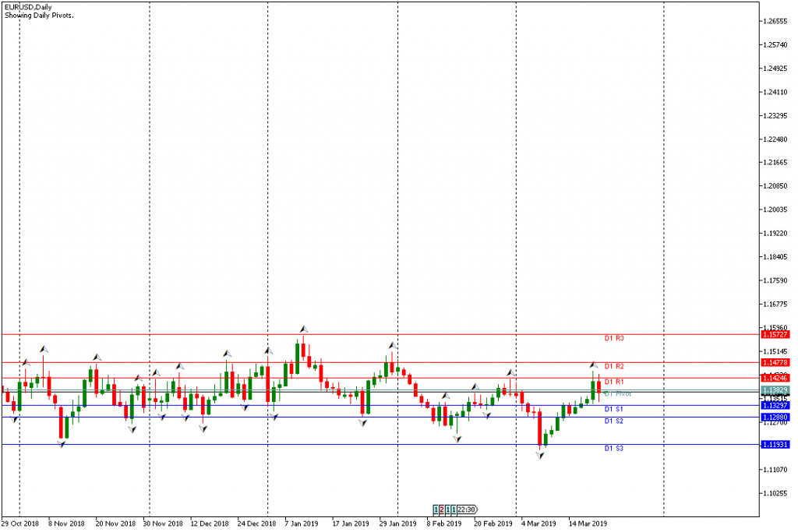Click the D1 S1 support label
The height and width of the screenshot is (532, 798).
click(614, 409)
